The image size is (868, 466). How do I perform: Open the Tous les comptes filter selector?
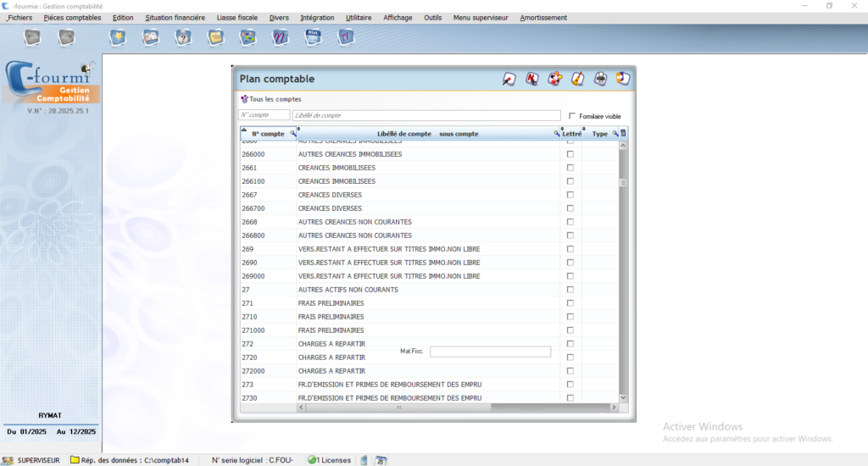click(x=270, y=99)
